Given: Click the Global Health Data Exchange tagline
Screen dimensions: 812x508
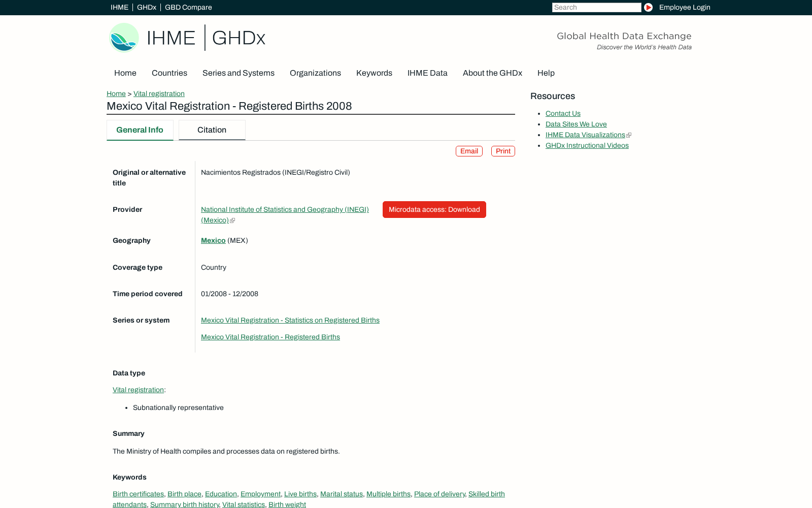Looking at the screenshot, I should pos(624,36).
